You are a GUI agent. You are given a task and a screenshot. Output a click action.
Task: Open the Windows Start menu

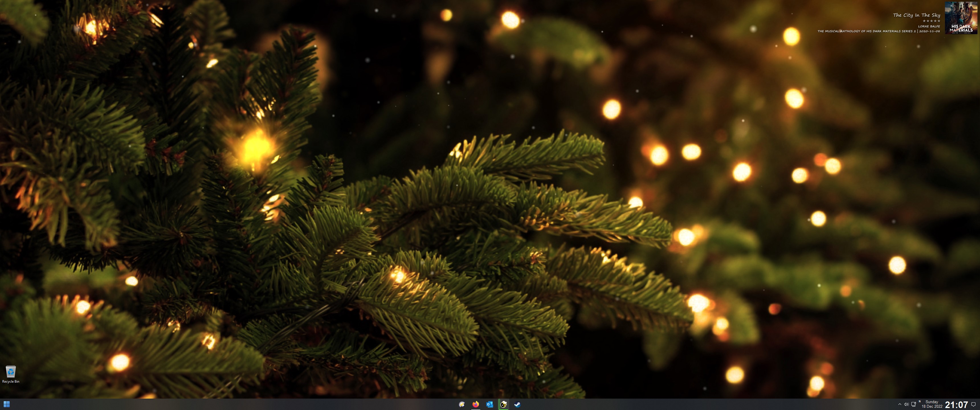7,404
